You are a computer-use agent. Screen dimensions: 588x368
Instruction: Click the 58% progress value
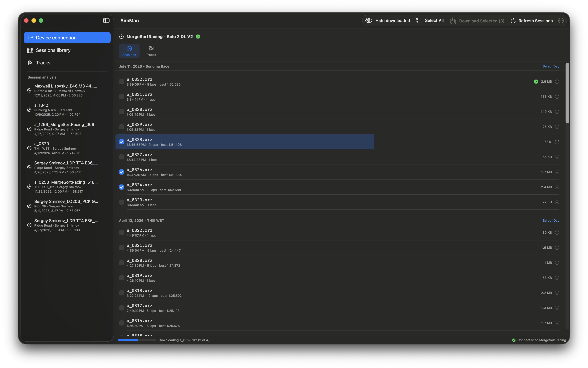(548, 142)
